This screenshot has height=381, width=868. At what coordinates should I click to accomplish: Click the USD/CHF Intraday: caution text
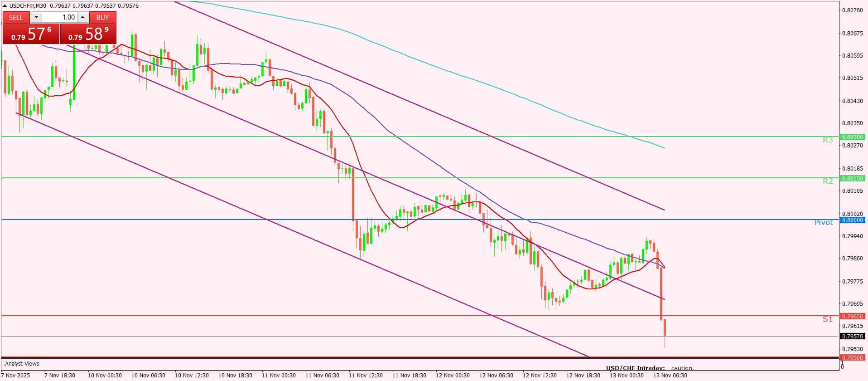pyautogui.click(x=650, y=368)
